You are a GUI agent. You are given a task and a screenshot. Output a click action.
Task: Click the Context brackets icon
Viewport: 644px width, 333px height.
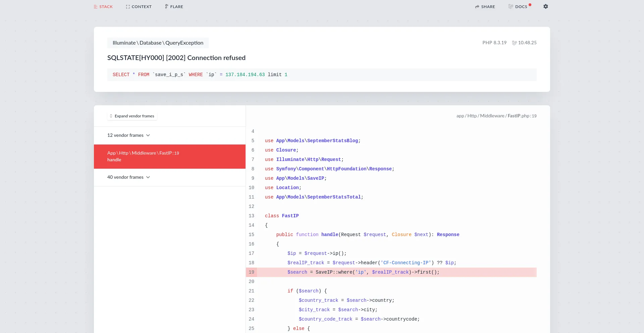pos(128,7)
